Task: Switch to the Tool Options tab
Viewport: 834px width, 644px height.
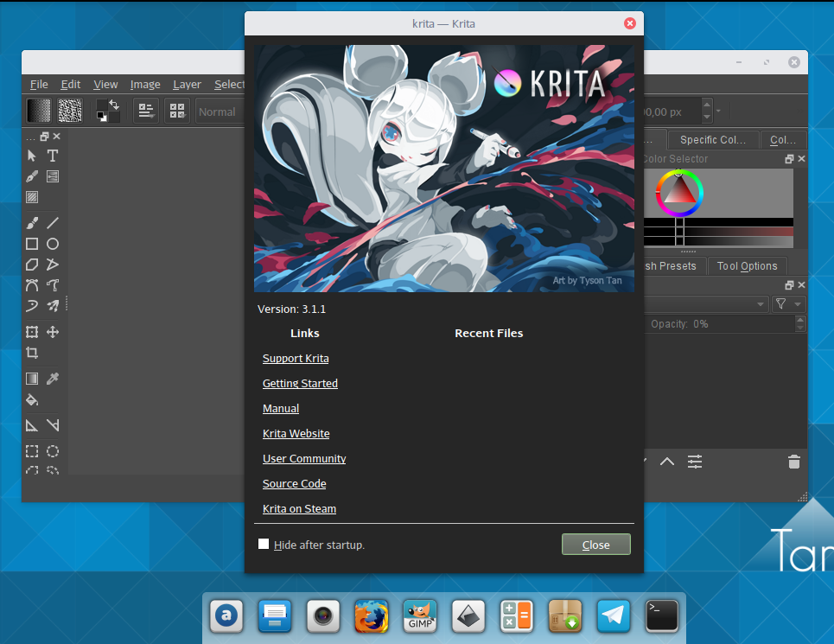Action: pyautogui.click(x=747, y=266)
